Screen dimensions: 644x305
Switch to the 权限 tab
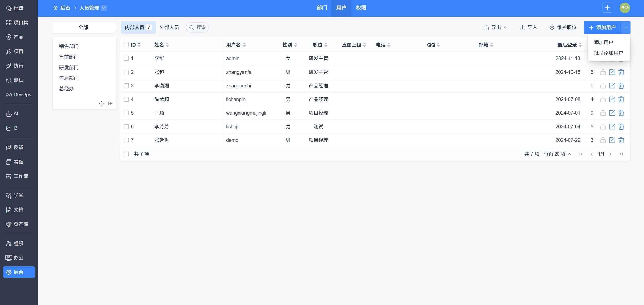click(x=361, y=8)
